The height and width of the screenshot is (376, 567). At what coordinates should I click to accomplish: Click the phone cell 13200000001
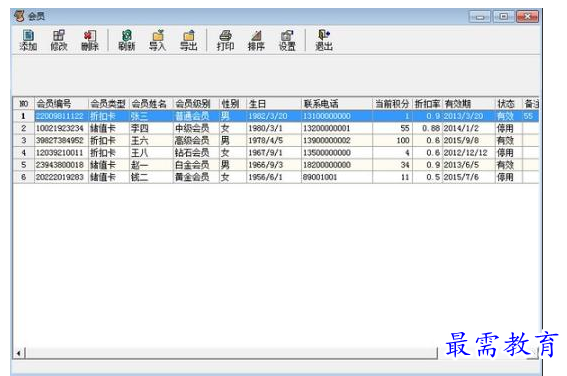pyautogui.click(x=337, y=128)
